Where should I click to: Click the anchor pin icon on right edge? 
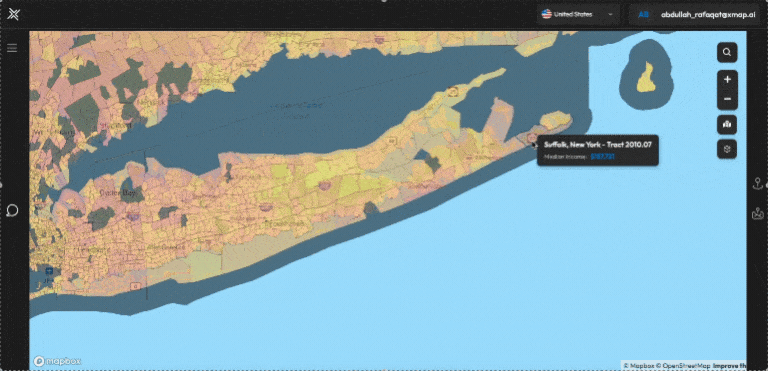point(758,184)
